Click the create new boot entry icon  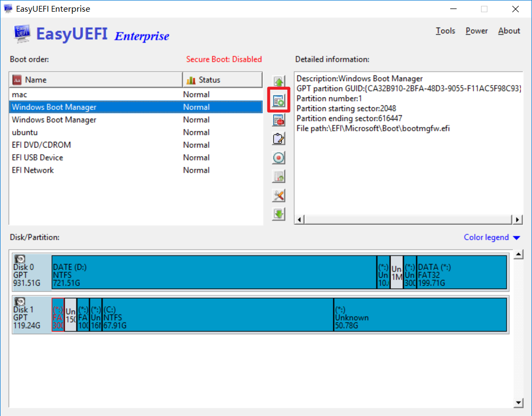point(279,100)
